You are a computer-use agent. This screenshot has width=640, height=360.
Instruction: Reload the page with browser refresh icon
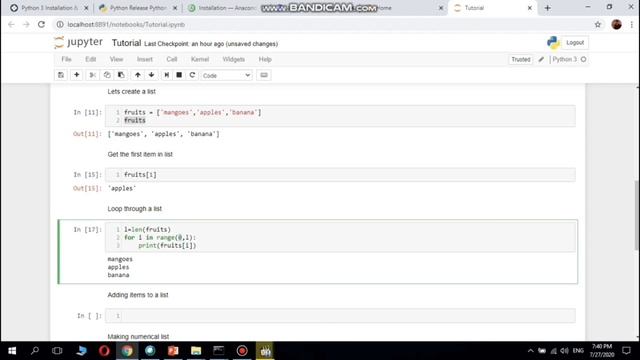[x=41, y=24]
